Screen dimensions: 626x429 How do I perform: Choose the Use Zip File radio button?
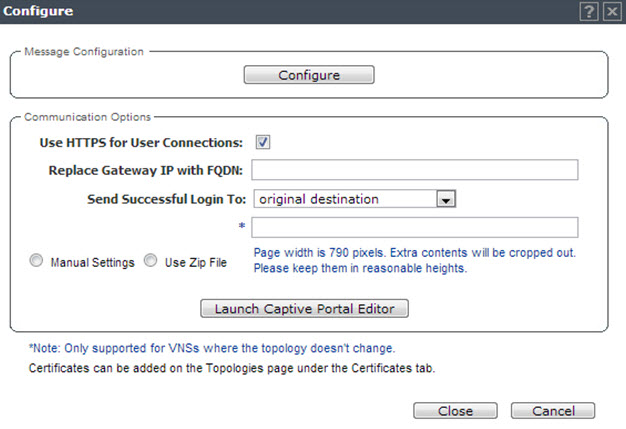[x=151, y=261]
